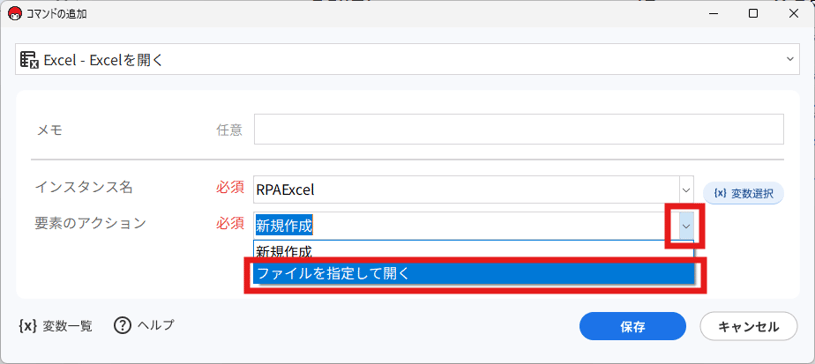Screen dimensions: 815x364
Task: Click the 要素のアクション label
Action: [90, 223]
